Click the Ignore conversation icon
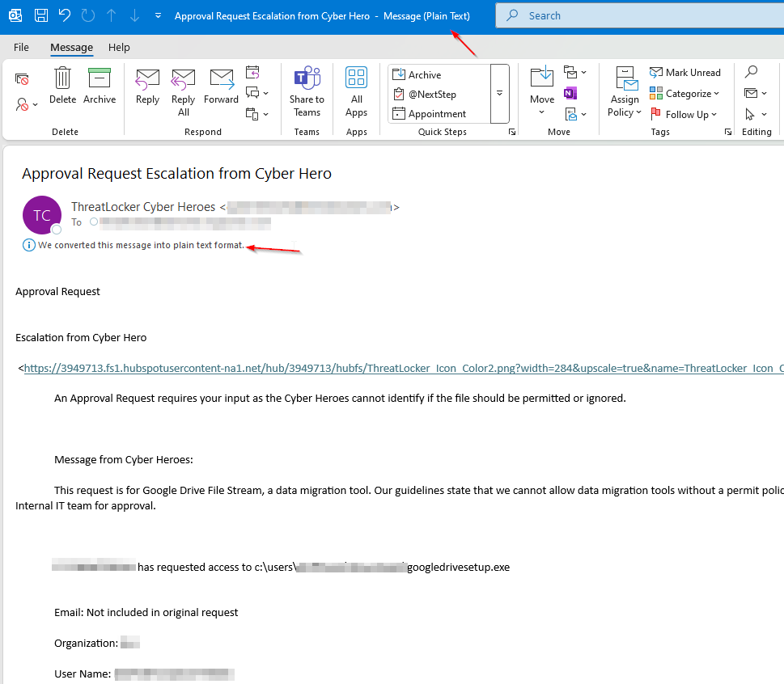Screen dimensions: 784x684 pos(22,79)
